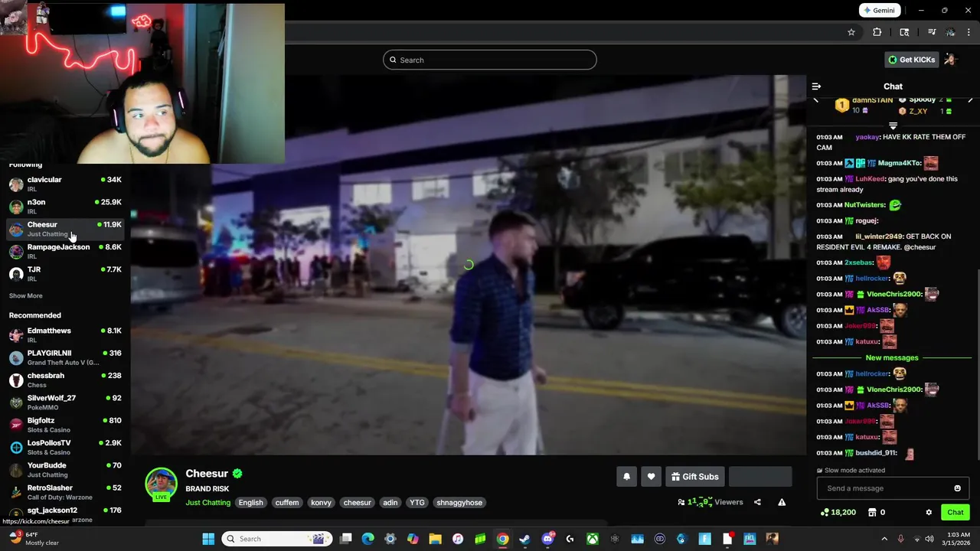Click the Chrome profile avatar icon
The width and height of the screenshot is (980, 551).
[950, 32]
